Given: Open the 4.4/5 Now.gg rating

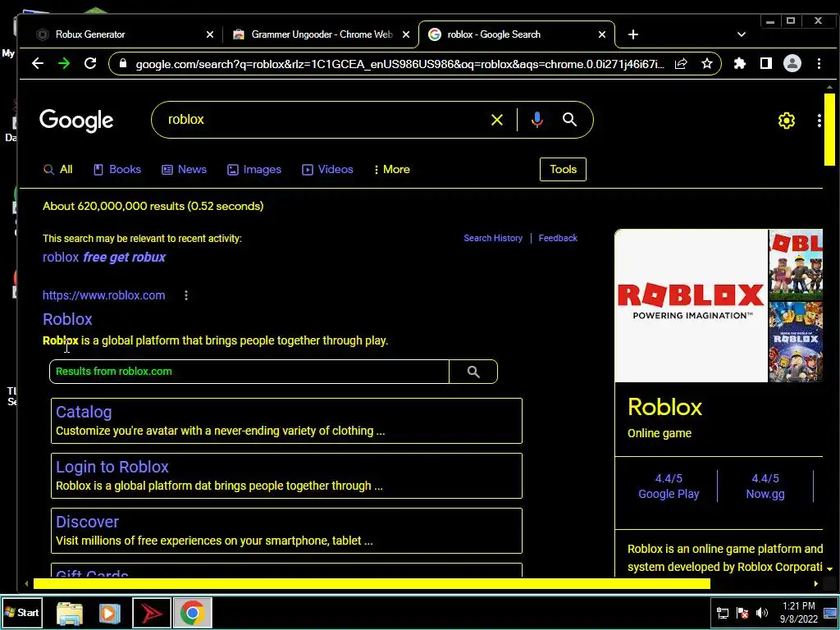Looking at the screenshot, I should pyautogui.click(x=765, y=486).
